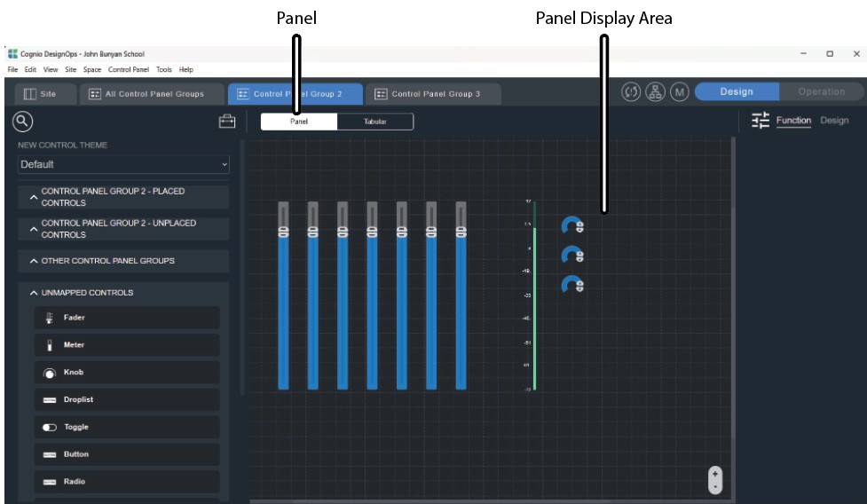This screenshot has height=504, width=867.
Task: Click the seventh fader on the panel
Action: (x=461, y=295)
